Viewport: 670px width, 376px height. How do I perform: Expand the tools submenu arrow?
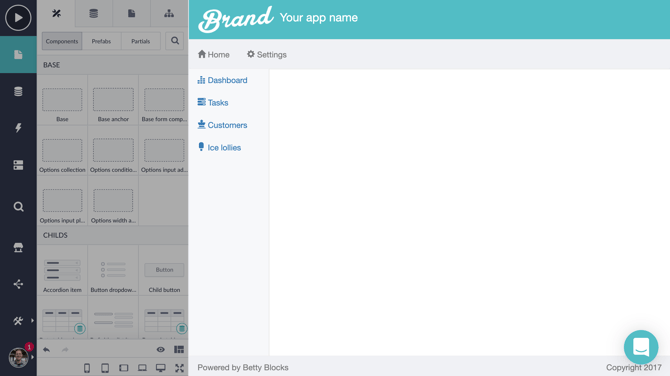32,320
